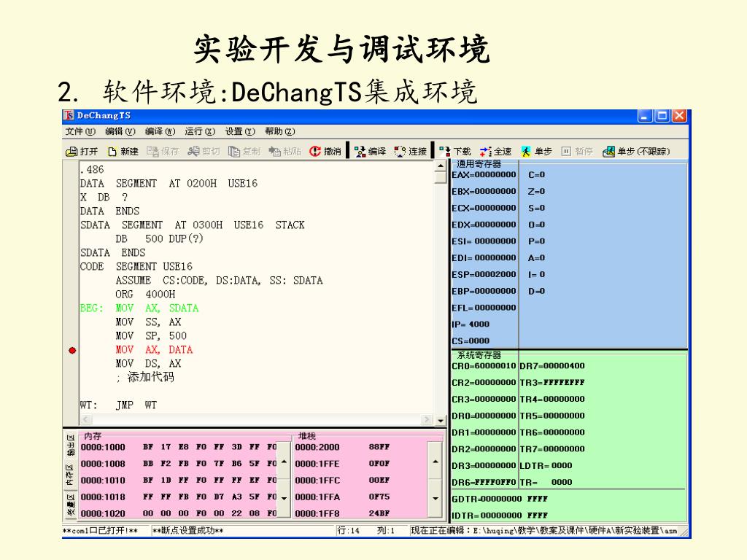Open the 文件 menu

tap(80, 131)
